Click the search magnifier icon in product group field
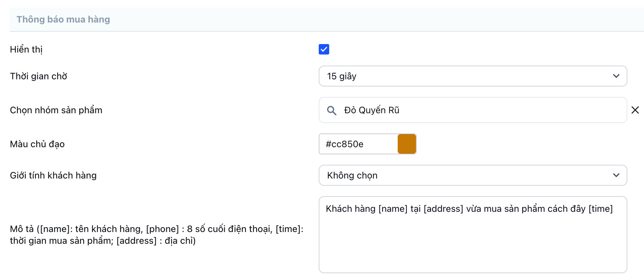Screen dimensions: 644x280 331,110
